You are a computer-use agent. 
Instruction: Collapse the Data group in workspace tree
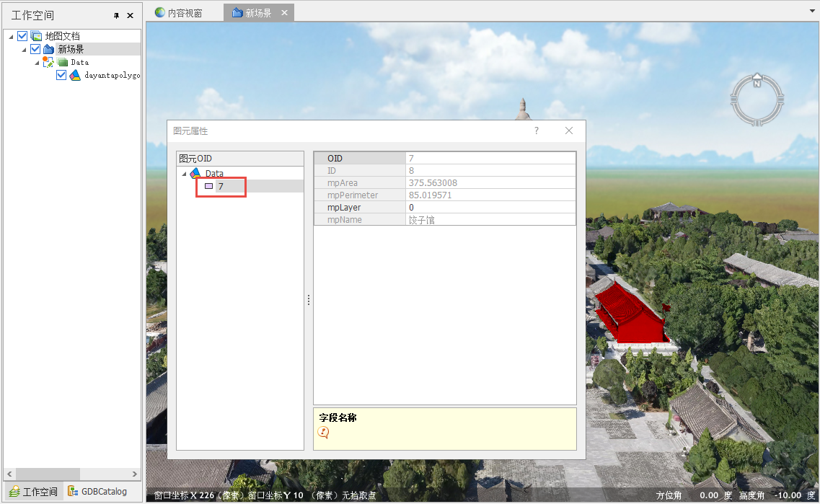(37, 63)
